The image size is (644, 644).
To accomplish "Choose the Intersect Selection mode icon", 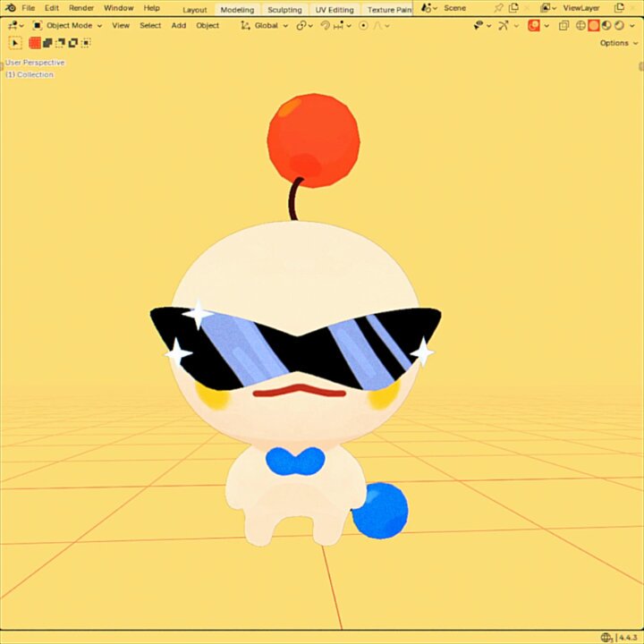I will [x=86, y=43].
